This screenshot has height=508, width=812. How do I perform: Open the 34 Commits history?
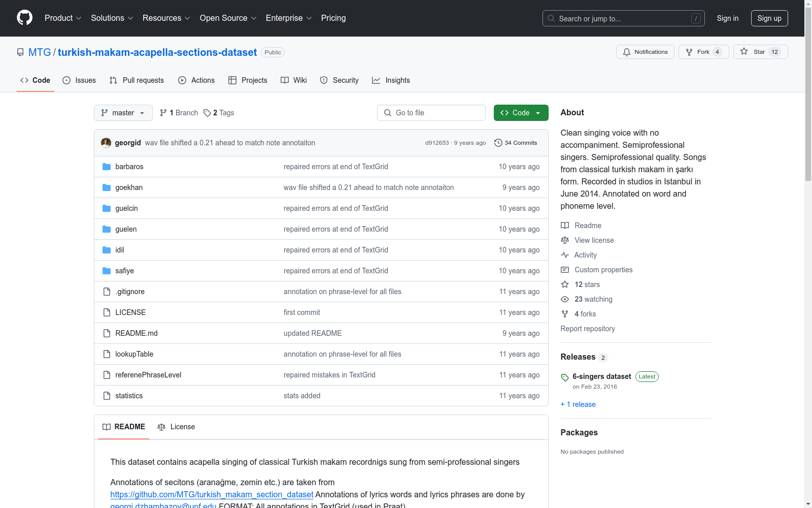[516, 143]
